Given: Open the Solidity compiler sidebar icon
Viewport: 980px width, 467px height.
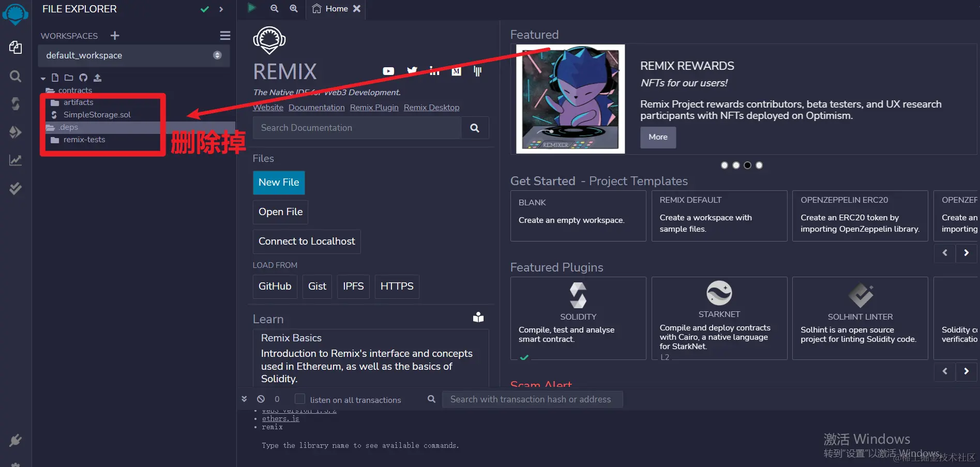Looking at the screenshot, I should click(16, 104).
